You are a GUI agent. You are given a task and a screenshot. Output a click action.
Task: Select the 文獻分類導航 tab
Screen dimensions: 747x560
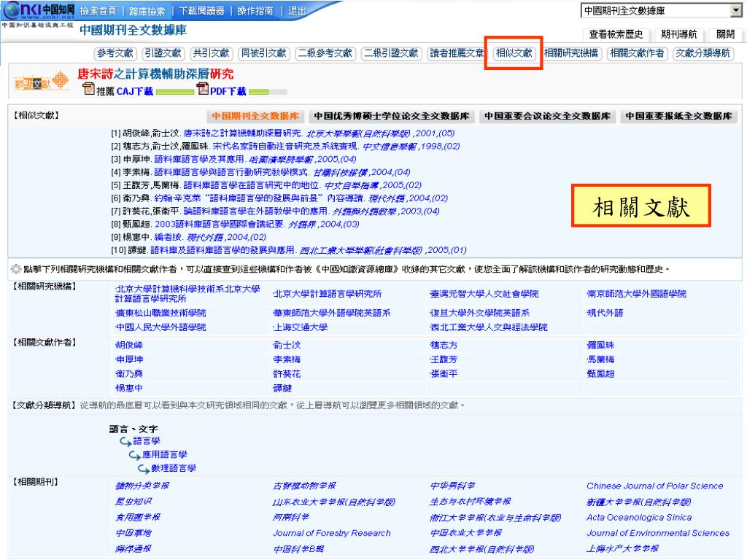(x=703, y=53)
